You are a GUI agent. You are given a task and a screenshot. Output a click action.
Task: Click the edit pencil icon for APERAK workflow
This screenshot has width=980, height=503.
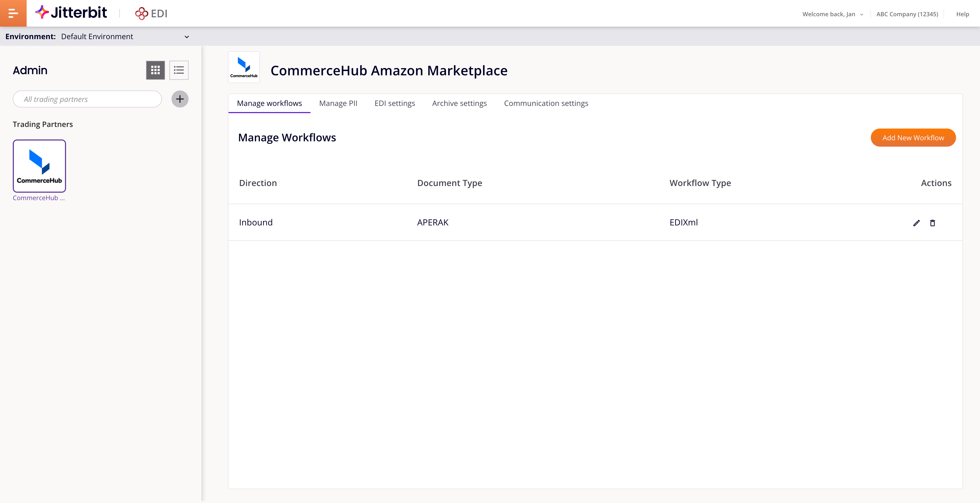pos(916,223)
